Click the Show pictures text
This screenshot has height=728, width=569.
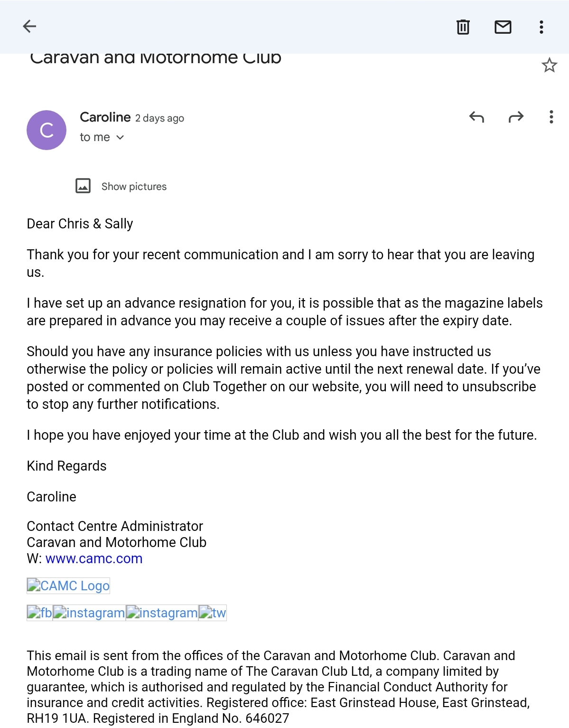134,187
